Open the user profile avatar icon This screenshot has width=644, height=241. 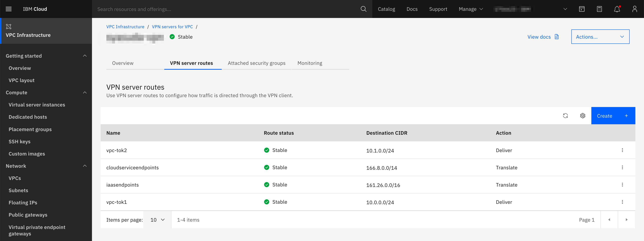click(634, 9)
